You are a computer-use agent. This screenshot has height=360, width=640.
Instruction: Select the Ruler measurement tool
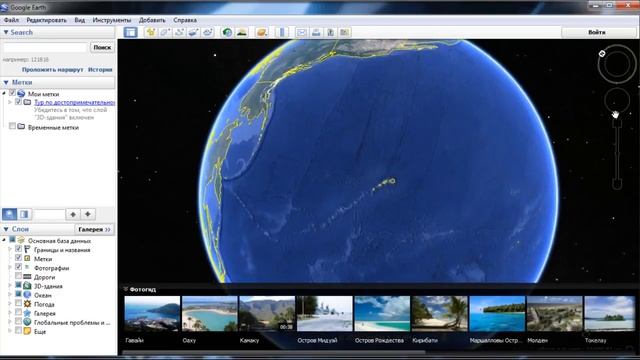282,32
